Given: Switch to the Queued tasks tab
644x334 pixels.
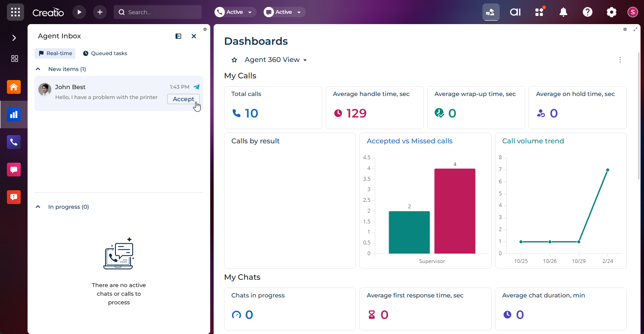Looking at the screenshot, I should (105, 53).
